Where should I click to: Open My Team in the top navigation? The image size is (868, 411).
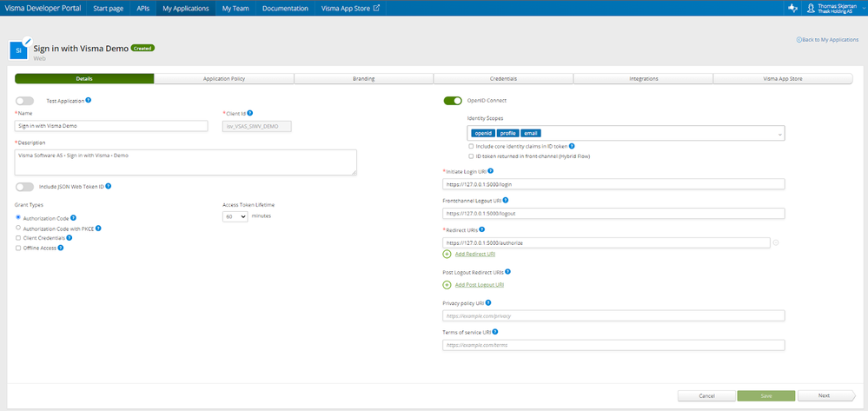pyautogui.click(x=235, y=9)
